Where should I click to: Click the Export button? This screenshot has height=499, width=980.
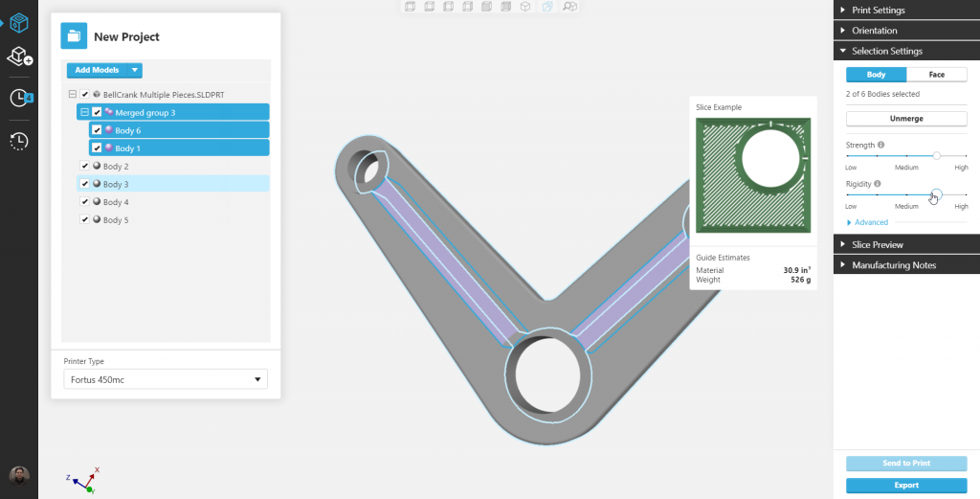coord(906,486)
